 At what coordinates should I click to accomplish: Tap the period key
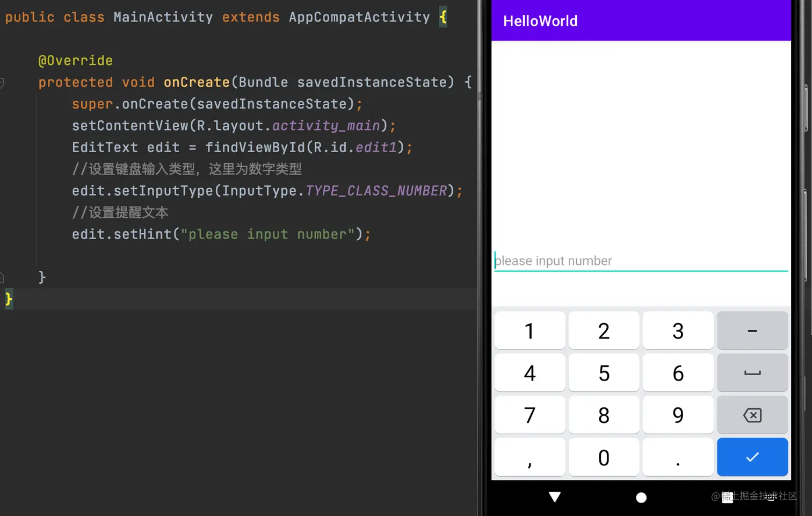(678, 457)
